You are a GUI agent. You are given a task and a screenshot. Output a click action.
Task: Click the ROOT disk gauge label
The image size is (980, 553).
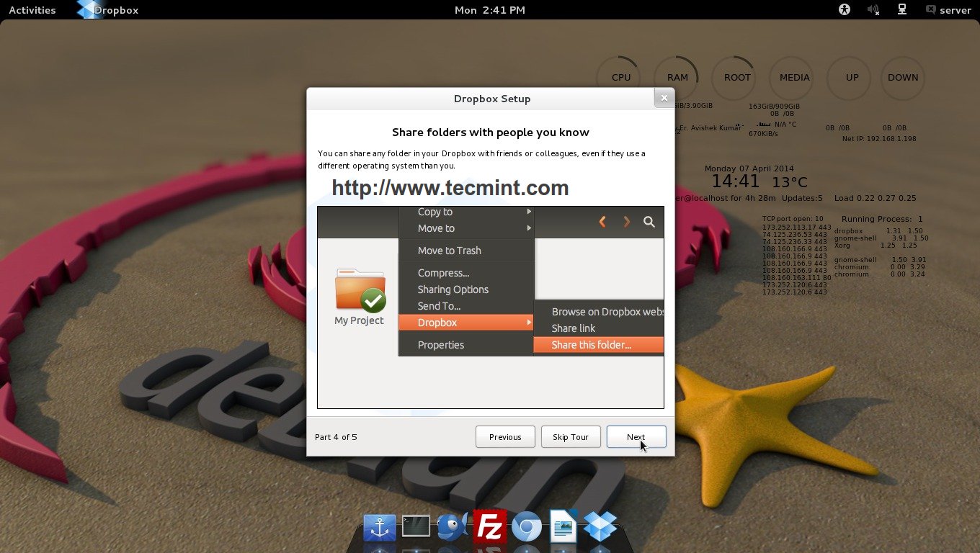(737, 78)
